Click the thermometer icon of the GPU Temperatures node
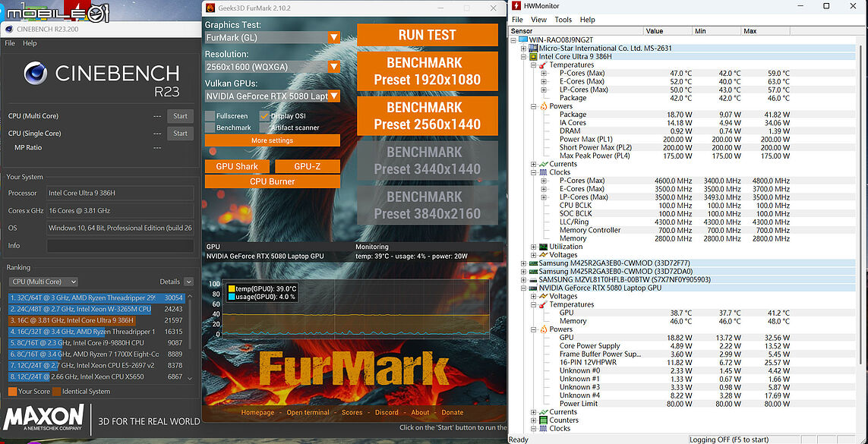Screen dimensions: 868x444 pyautogui.click(x=543, y=304)
